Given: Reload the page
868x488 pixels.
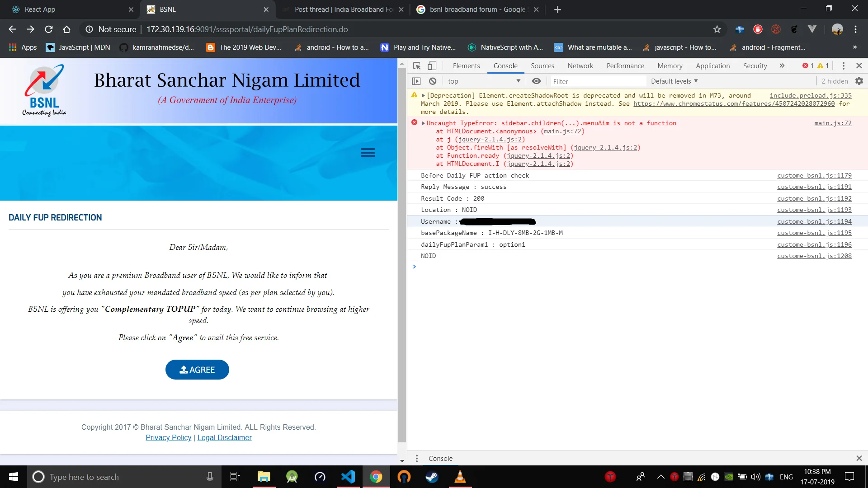Looking at the screenshot, I should click(x=49, y=29).
